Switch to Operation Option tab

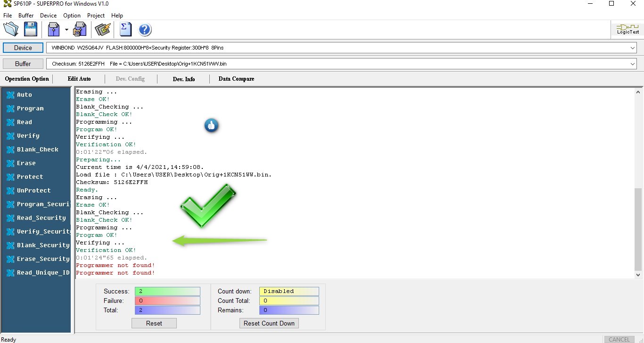pos(27,79)
